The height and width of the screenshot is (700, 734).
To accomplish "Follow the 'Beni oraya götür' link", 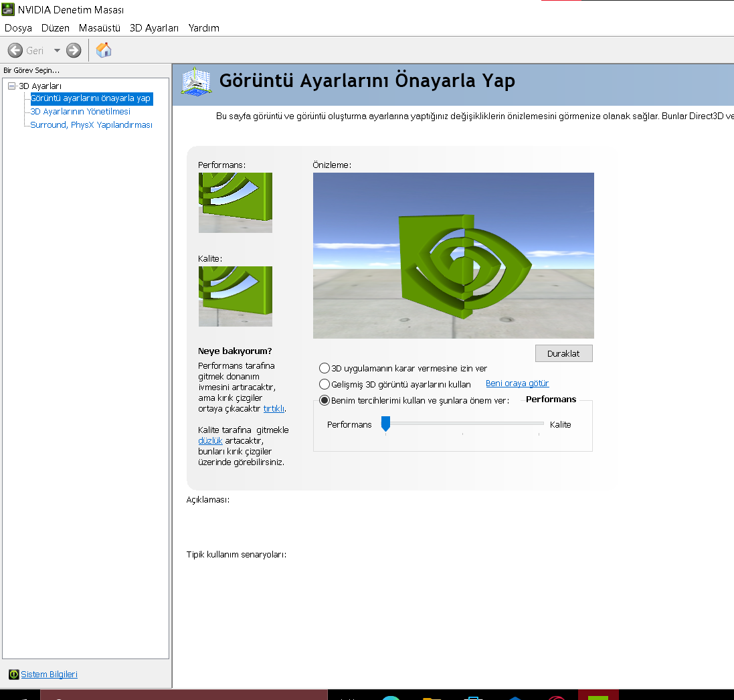I will click(x=517, y=383).
